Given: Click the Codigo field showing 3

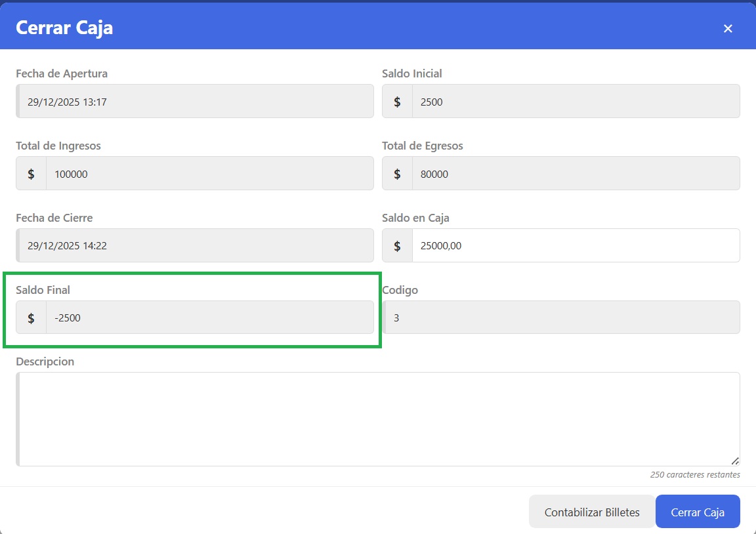Looking at the screenshot, I should tap(561, 318).
